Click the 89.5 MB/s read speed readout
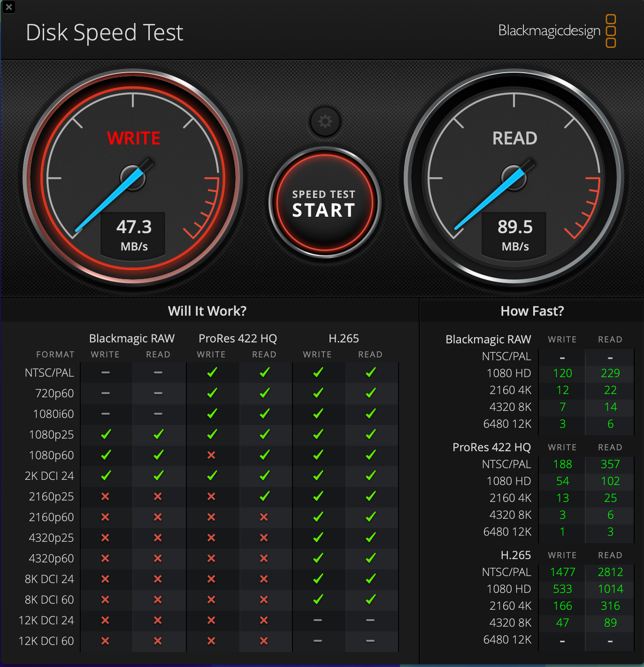Viewport: 644px width, 667px height. [x=515, y=235]
